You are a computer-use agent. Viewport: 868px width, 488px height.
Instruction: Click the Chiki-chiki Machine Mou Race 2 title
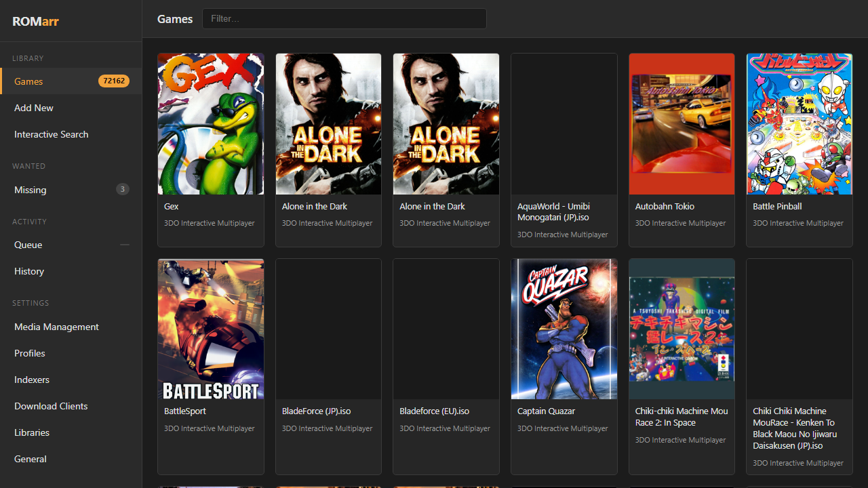point(682,417)
